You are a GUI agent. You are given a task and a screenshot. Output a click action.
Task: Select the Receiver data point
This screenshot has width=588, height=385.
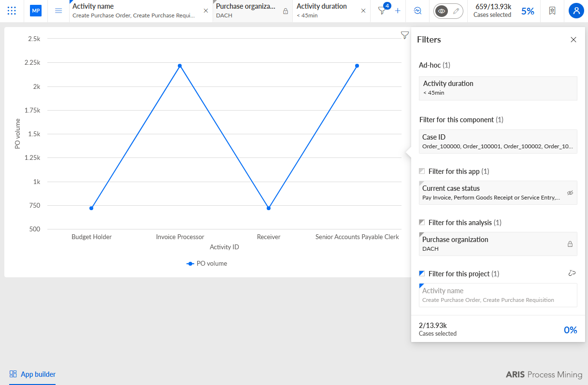click(x=269, y=208)
